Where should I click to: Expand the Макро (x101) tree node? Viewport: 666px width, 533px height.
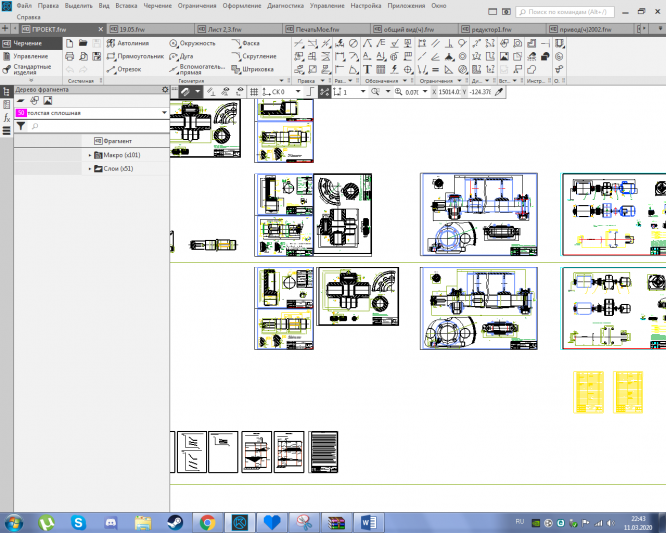[90, 155]
